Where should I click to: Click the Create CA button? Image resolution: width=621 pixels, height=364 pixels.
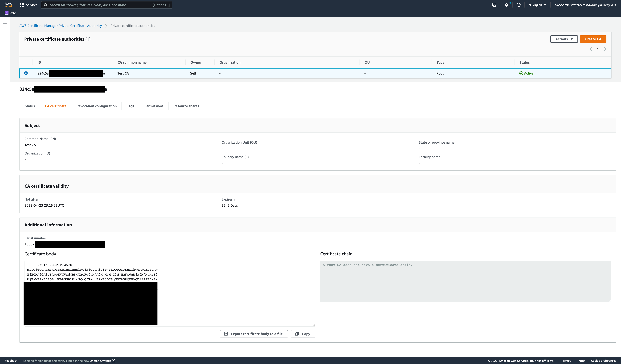(x=593, y=39)
